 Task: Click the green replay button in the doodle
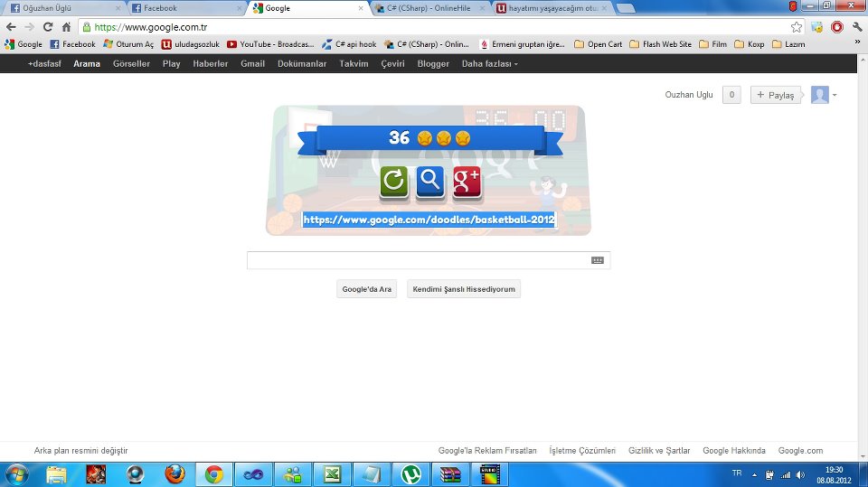pos(393,181)
